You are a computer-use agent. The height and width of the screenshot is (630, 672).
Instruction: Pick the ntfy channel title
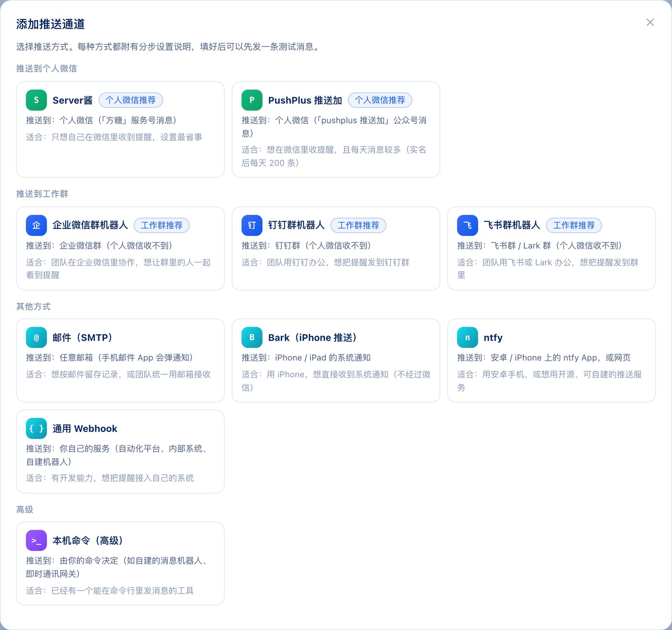click(x=493, y=337)
